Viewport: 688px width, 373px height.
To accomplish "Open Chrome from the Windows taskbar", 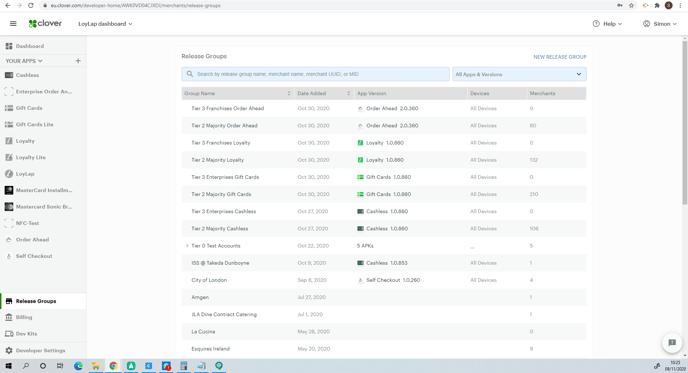I will [113, 366].
